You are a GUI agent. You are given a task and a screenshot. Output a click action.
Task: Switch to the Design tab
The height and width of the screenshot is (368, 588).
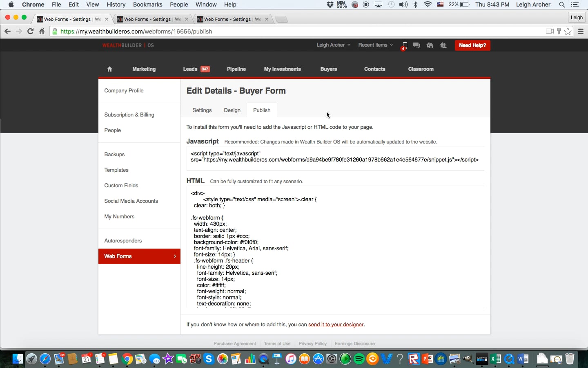(x=232, y=110)
